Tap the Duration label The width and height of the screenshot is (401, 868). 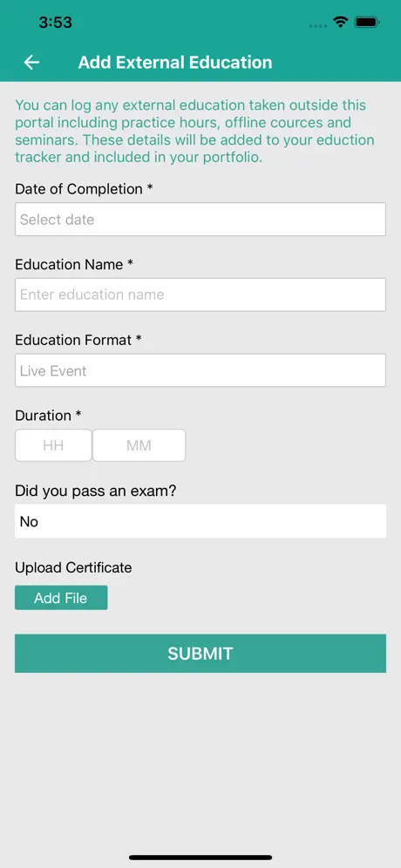coord(48,415)
